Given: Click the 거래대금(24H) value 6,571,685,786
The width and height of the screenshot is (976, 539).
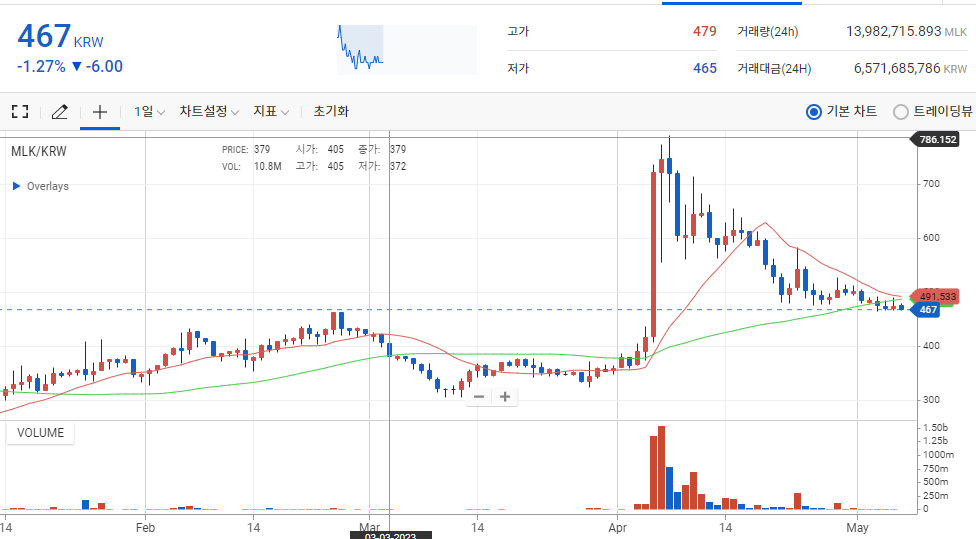Looking at the screenshot, I should 897,68.
